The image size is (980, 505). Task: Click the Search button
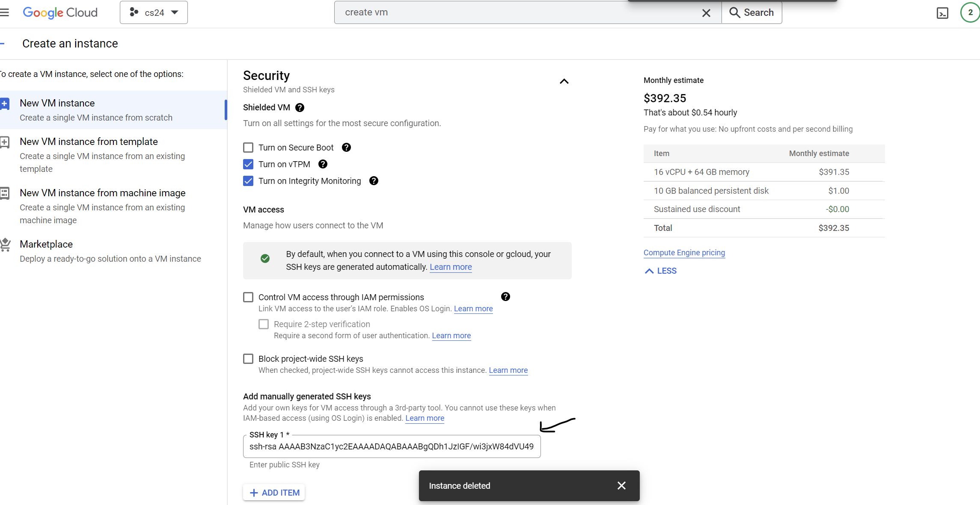[x=752, y=12]
